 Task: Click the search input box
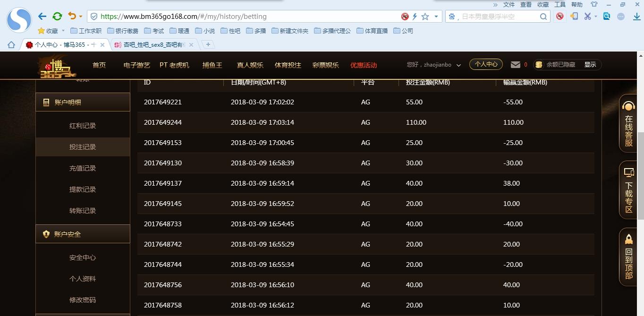(499, 17)
